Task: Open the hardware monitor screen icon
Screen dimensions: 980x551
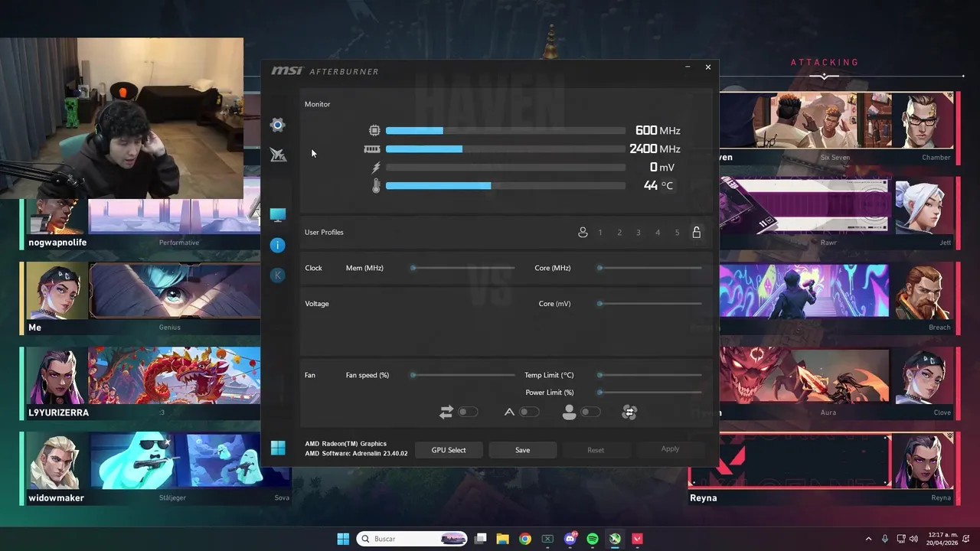Action: pyautogui.click(x=278, y=215)
